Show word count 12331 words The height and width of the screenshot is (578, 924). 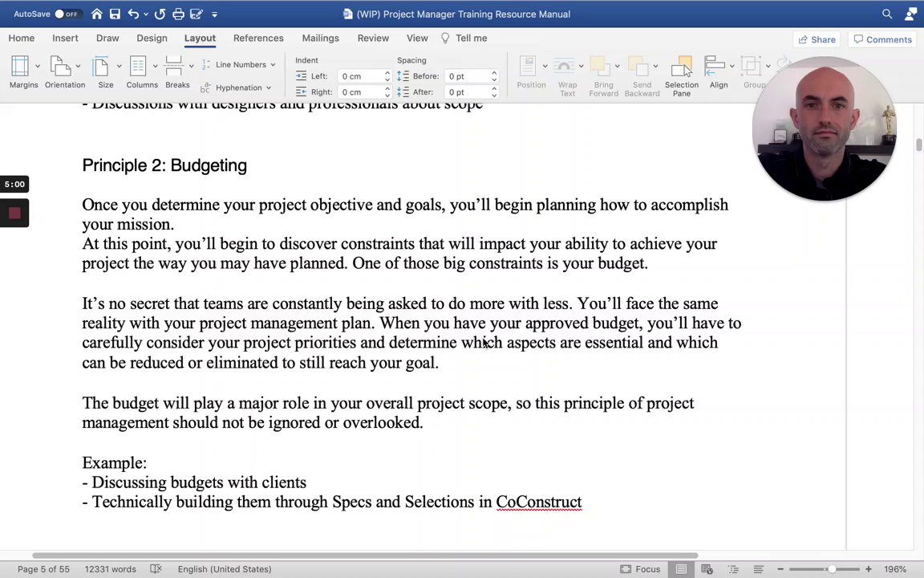pyautogui.click(x=110, y=569)
